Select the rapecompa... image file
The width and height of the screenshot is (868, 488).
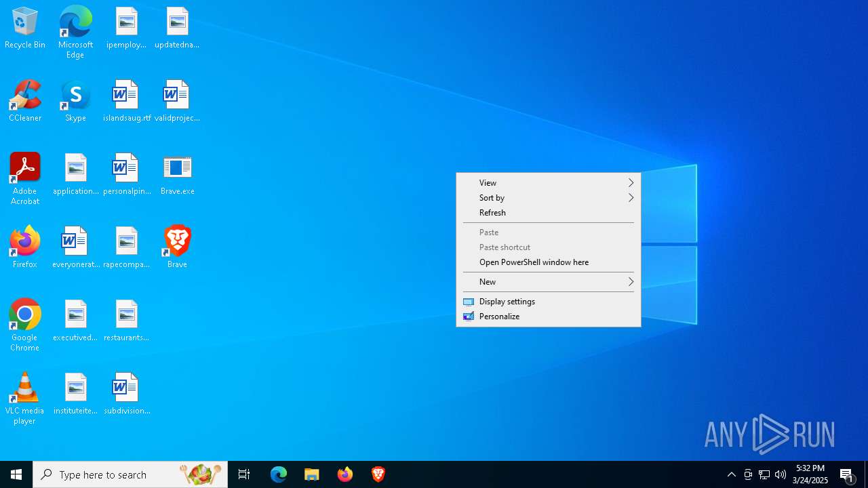pyautogui.click(x=126, y=248)
